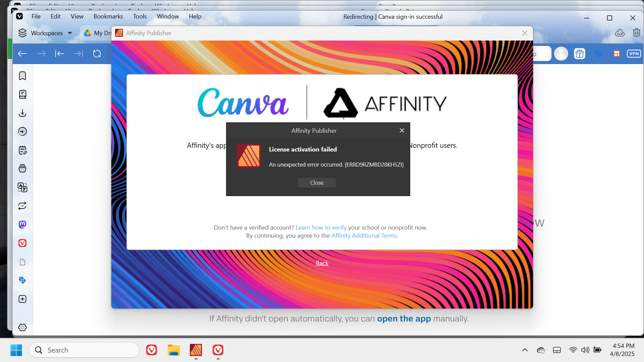Open the History panel
The height and width of the screenshot is (362, 644).
tap(22, 132)
